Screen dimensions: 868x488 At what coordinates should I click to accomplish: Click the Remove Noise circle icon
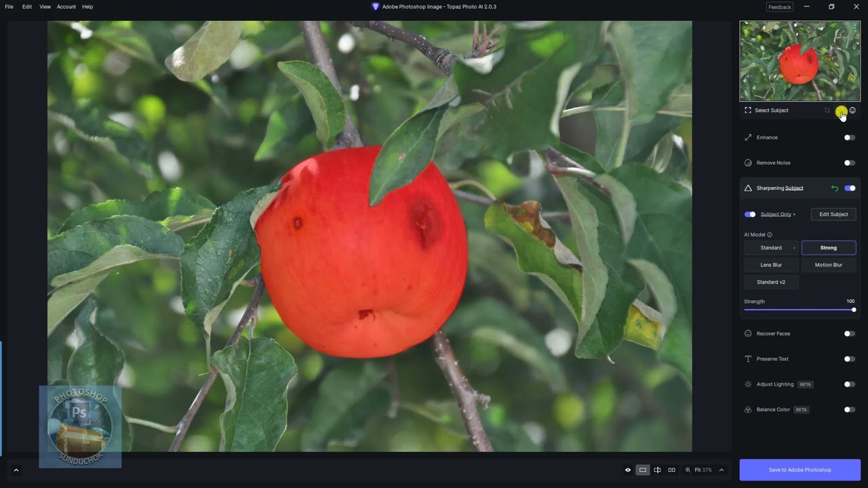[x=748, y=163]
